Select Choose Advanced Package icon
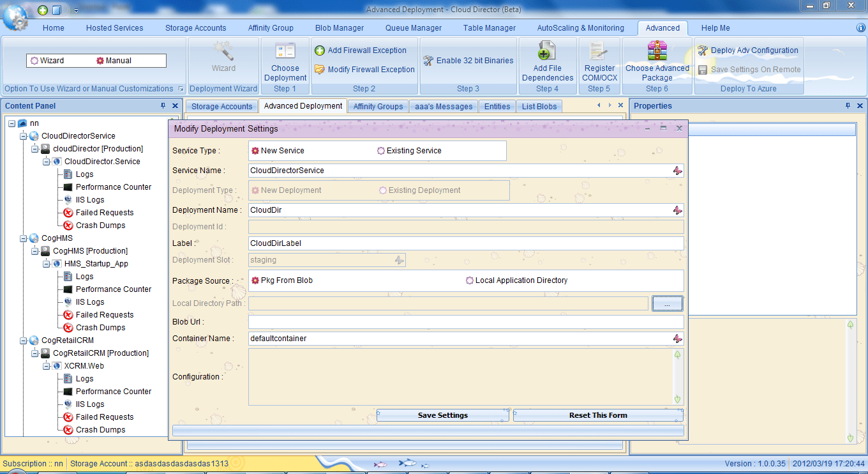 [657, 51]
